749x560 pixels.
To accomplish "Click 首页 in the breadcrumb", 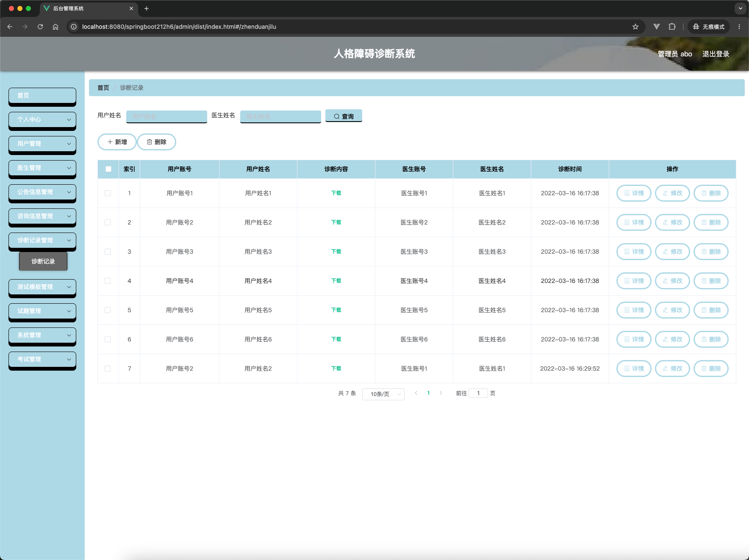I will tap(103, 88).
